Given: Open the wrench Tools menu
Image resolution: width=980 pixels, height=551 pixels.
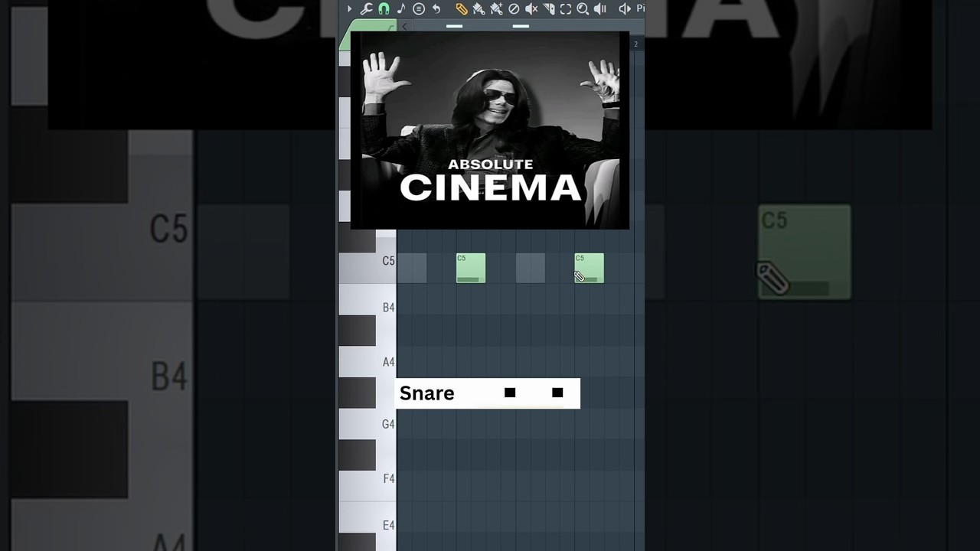Looking at the screenshot, I should click(366, 9).
